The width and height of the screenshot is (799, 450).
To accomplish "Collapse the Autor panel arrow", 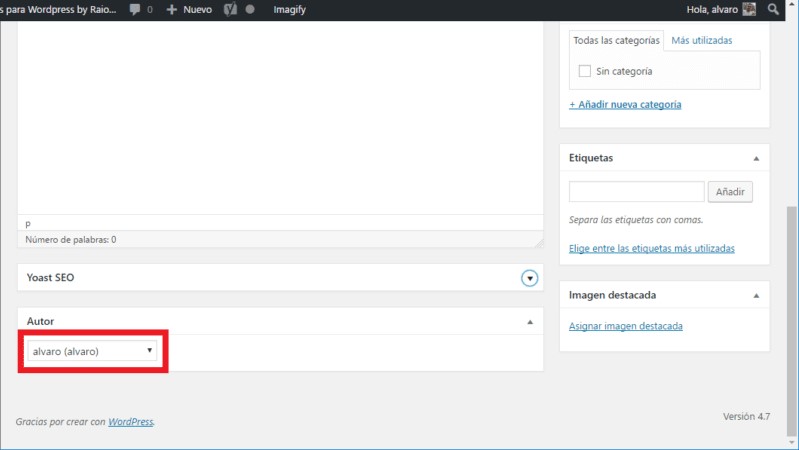I will pos(529,322).
